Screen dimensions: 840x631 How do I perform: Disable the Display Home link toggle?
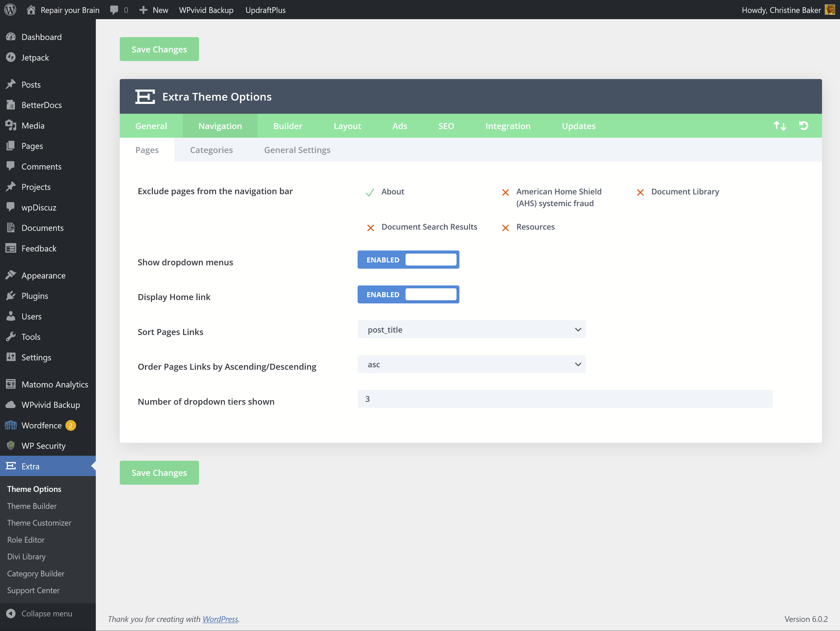pyautogui.click(x=408, y=295)
